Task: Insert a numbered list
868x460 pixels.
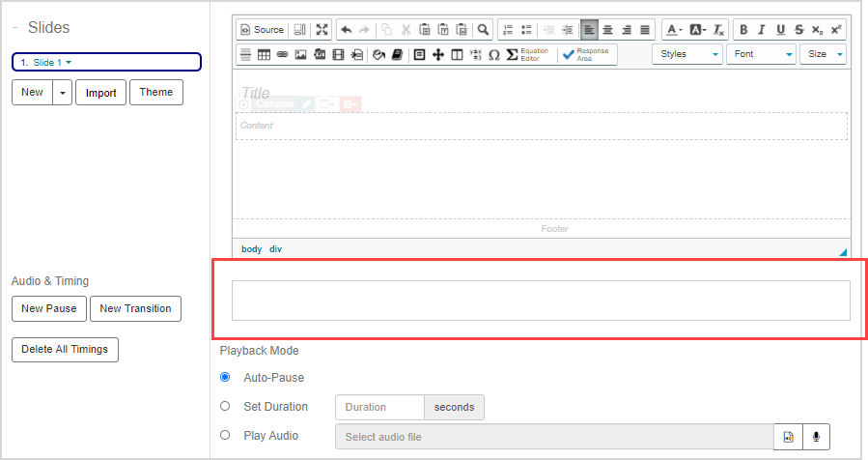Action: point(508,30)
